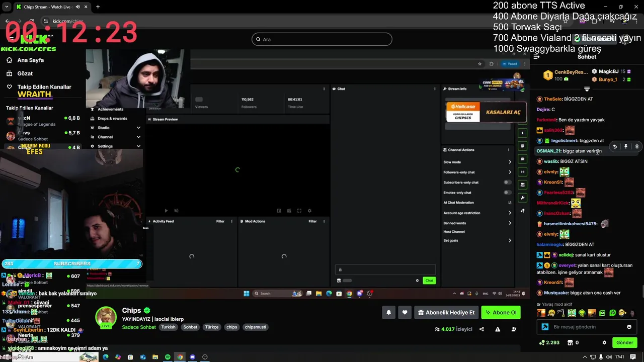
Task: Expand the Studio menu in dashboard sidebar
Action: (x=138, y=128)
